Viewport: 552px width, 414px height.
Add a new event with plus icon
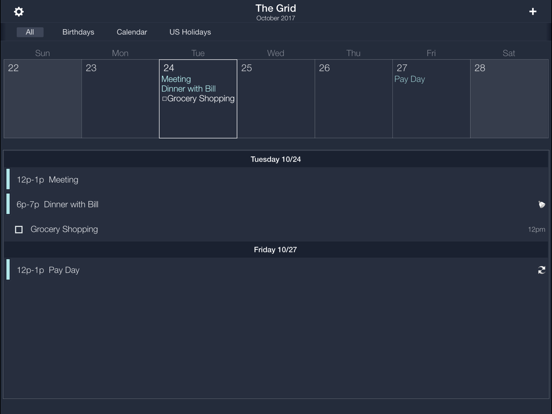[x=533, y=12]
